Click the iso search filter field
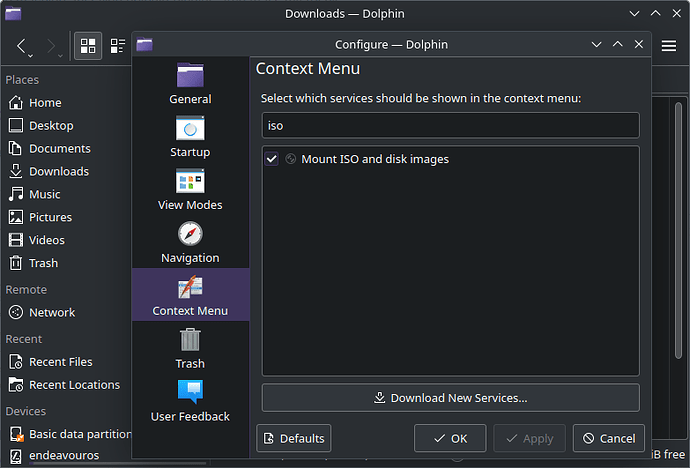 pos(451,125)
